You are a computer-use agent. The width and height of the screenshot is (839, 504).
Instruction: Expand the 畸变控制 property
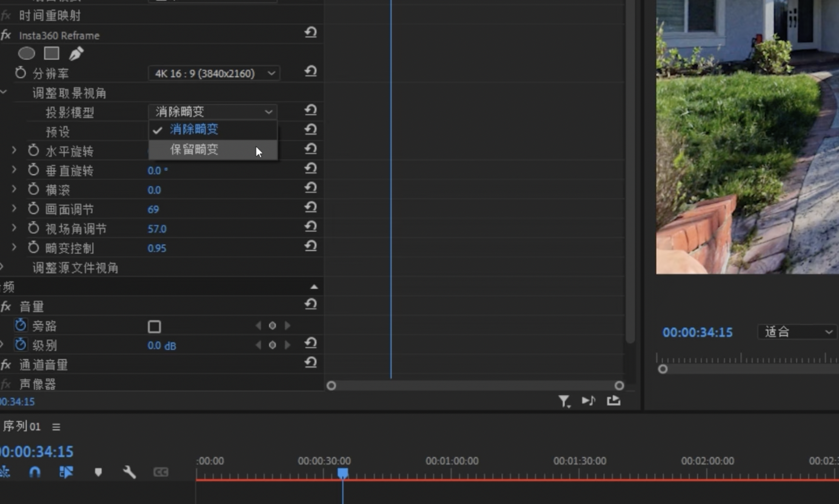point(14,248)
